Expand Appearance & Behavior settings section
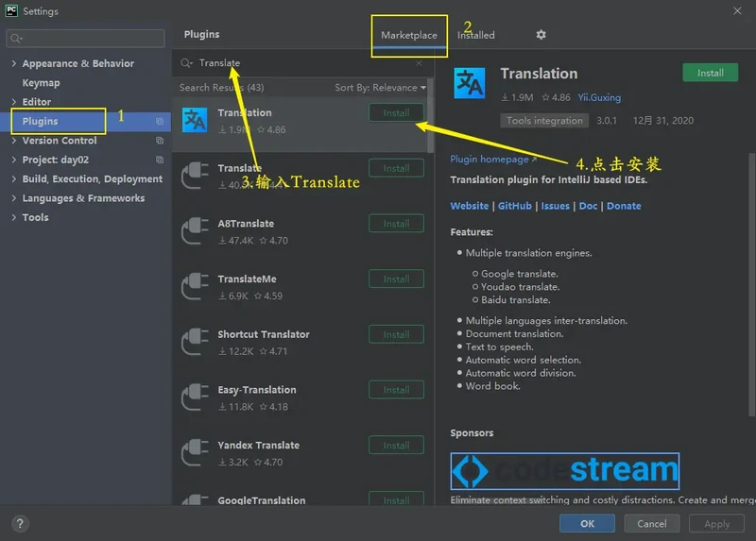 coord(13,64)
